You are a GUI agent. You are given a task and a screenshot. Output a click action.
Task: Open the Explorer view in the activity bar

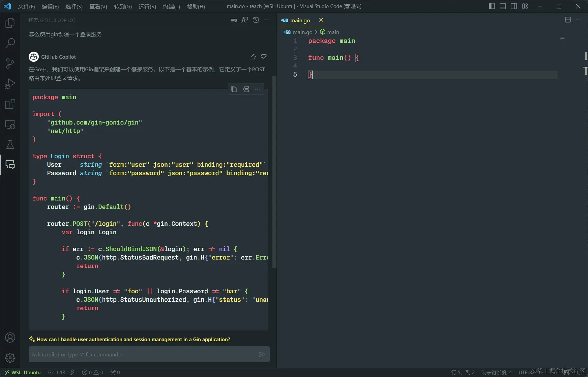[10, 23]
